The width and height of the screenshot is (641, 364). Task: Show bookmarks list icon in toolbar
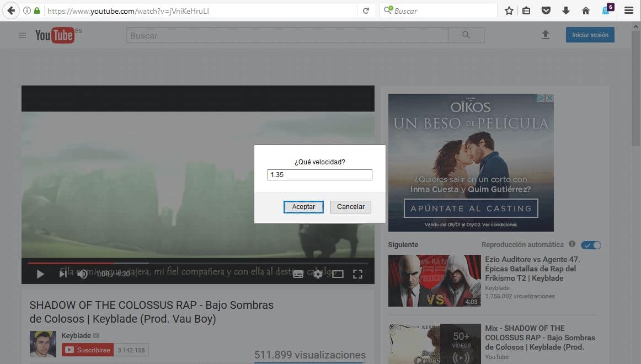point(526,10)
